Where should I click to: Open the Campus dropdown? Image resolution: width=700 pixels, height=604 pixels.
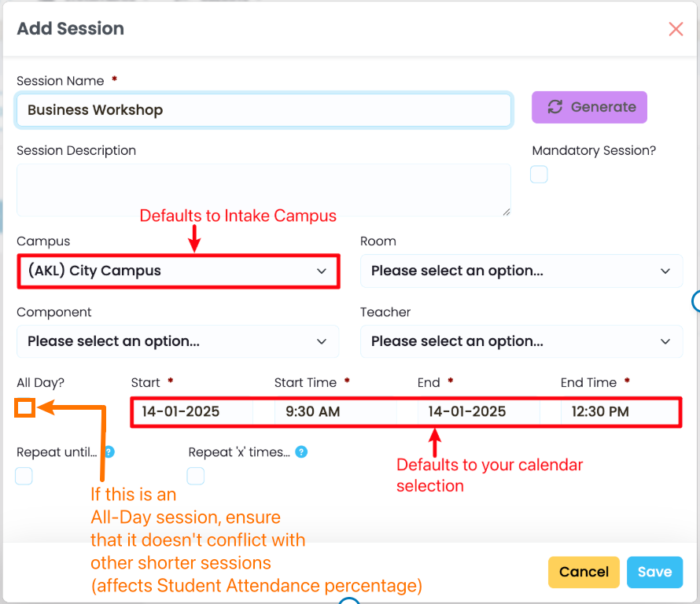click(178, 271)
